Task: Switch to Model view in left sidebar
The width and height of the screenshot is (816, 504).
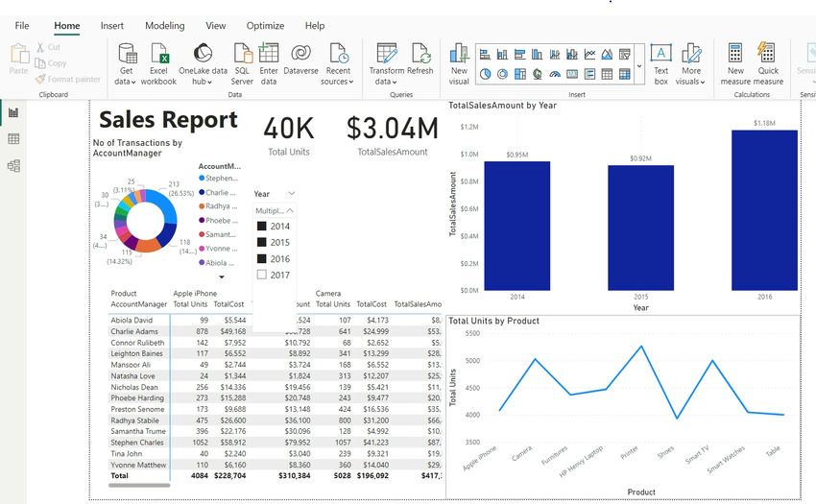Action: [13, 166]
